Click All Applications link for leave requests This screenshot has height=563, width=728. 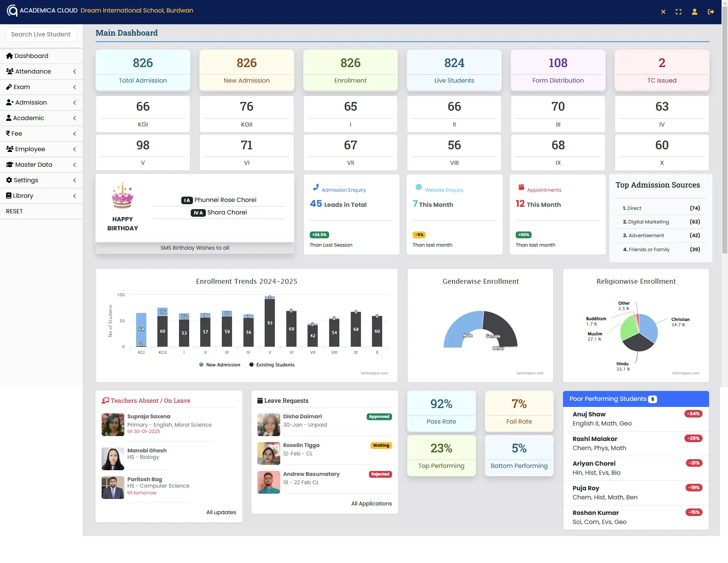[x=370, y=504]
